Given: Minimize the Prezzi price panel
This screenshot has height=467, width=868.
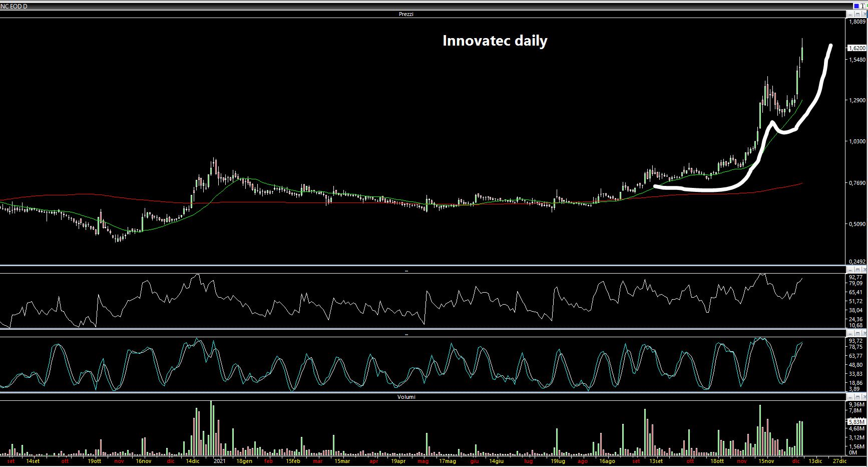Looking at the screenshot, I should pos(850,14).
